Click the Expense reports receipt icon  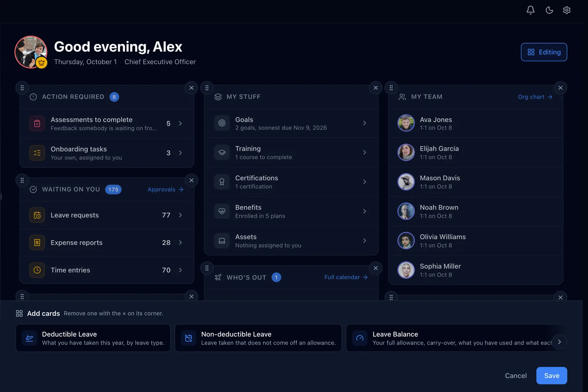point(37,243)
